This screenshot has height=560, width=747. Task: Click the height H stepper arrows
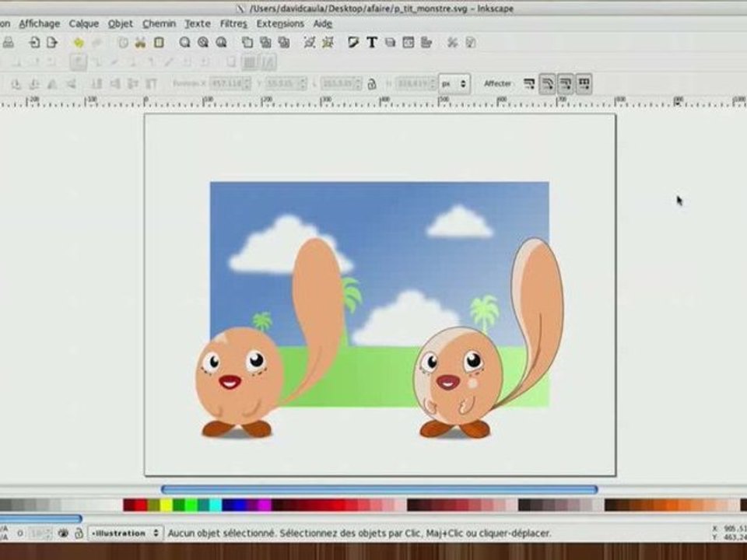(432, 84)
